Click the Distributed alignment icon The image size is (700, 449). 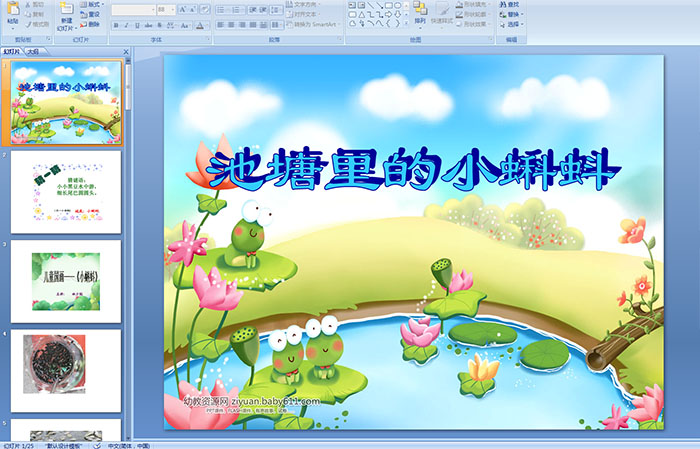coord(263,25)
